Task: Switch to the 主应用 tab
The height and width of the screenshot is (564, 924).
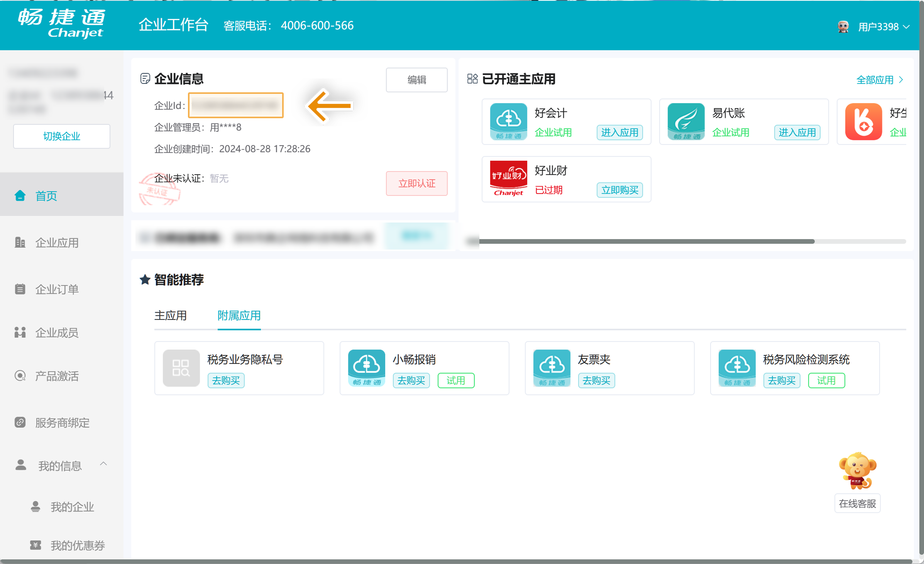Action: [x=170, y=316]
